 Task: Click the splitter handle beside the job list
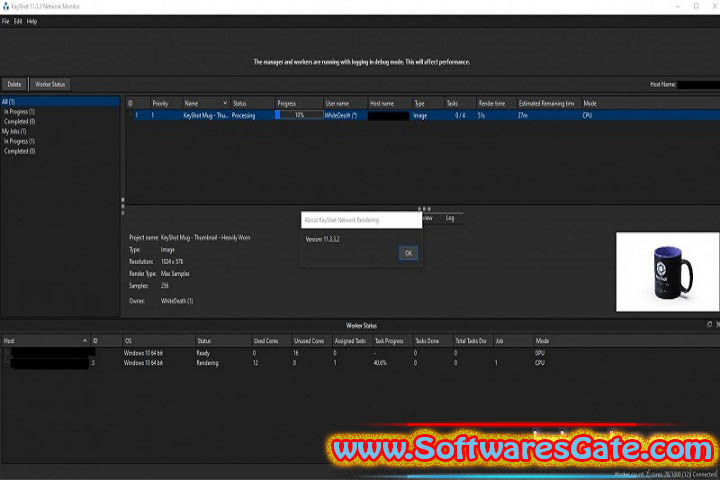(x=123, y=206)
